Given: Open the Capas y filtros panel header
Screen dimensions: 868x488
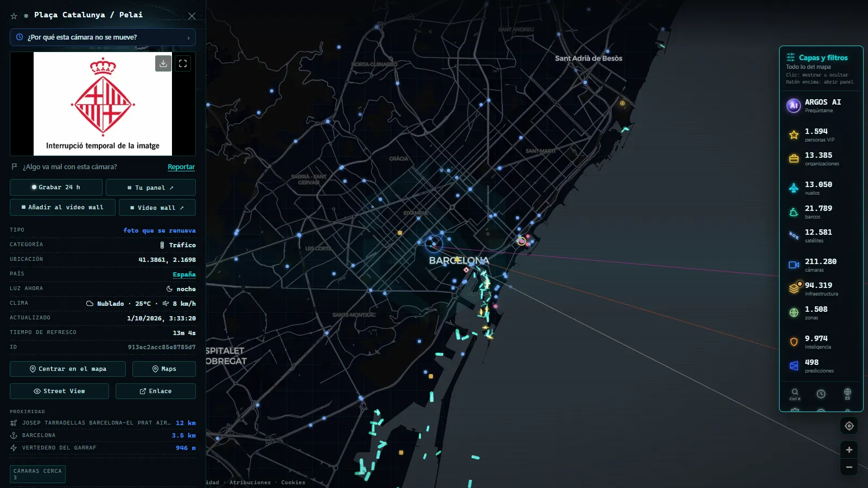Looking at the screenshot, I should point(821,57).
